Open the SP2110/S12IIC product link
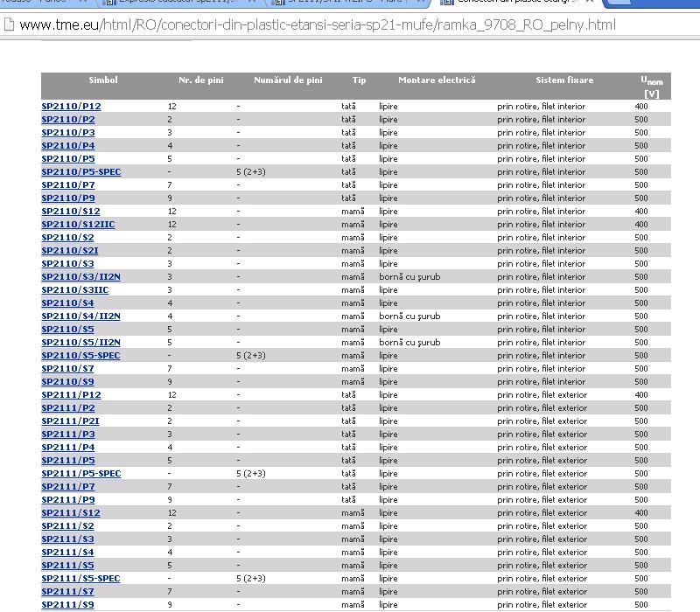This screenshot has width=700, height=612. point(78,225)
